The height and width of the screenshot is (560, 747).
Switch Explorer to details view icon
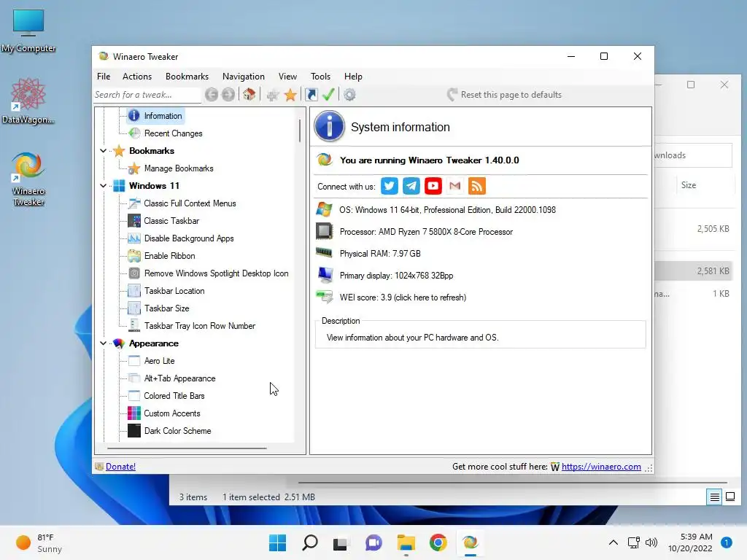[x=715, y=497]
